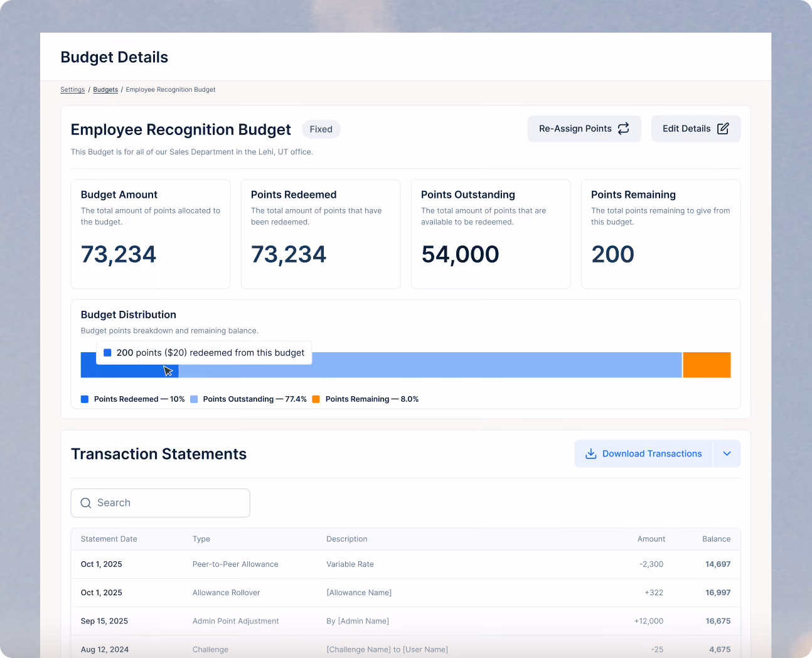
Task: Click the orange Points Remaining bar segment
Action: click(x=707, y=365)
